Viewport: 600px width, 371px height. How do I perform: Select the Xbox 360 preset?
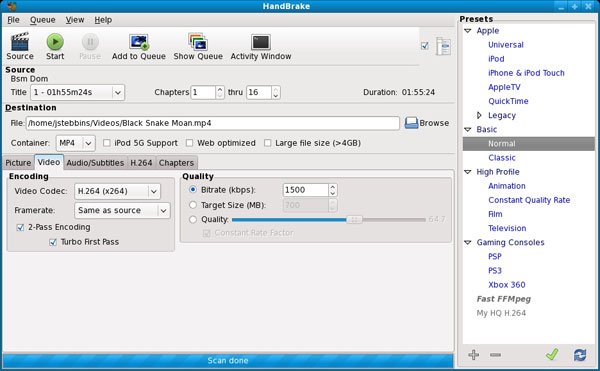pyautogui.click(x=507, y=285)
